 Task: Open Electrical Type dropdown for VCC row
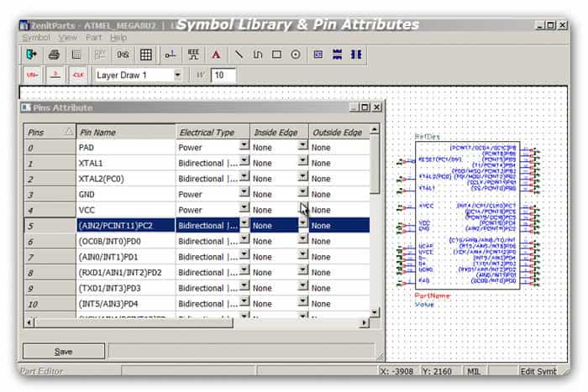244,207
